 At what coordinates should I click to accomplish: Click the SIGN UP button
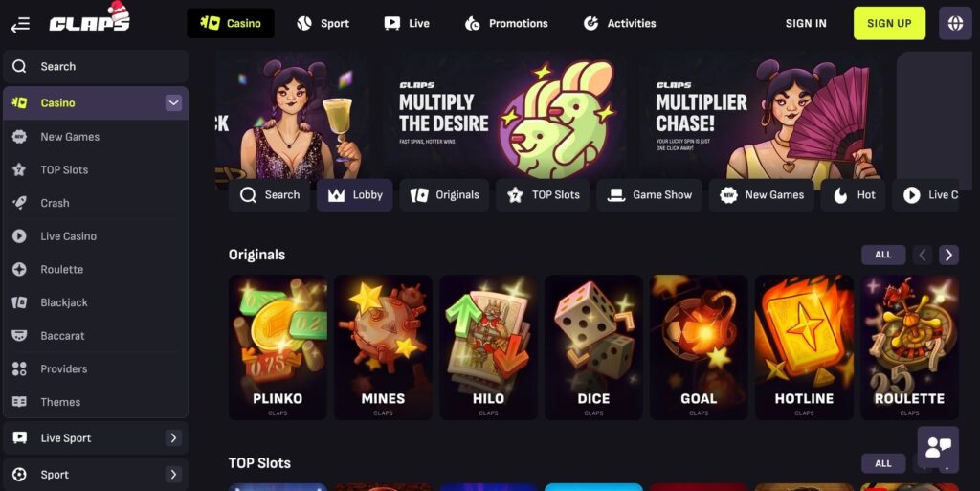(889, 23)
